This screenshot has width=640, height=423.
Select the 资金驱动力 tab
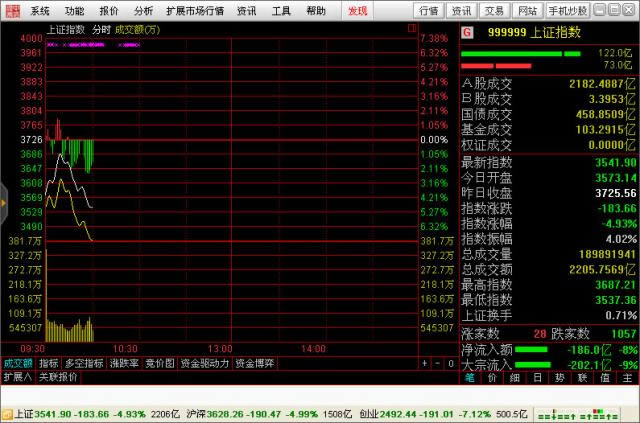pyautogui.click(x=205, y=363)
